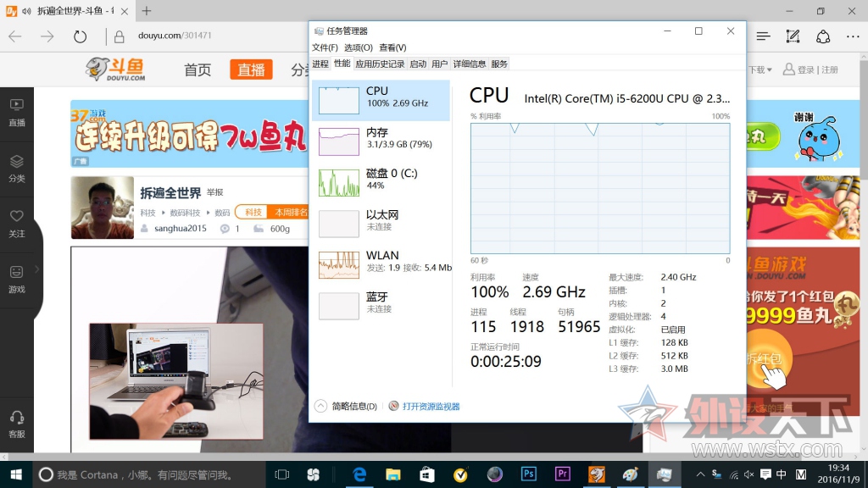Select WLAN performance entry
Screen dimensions: 868x488
pyautogui.click(x=381, y=264)
